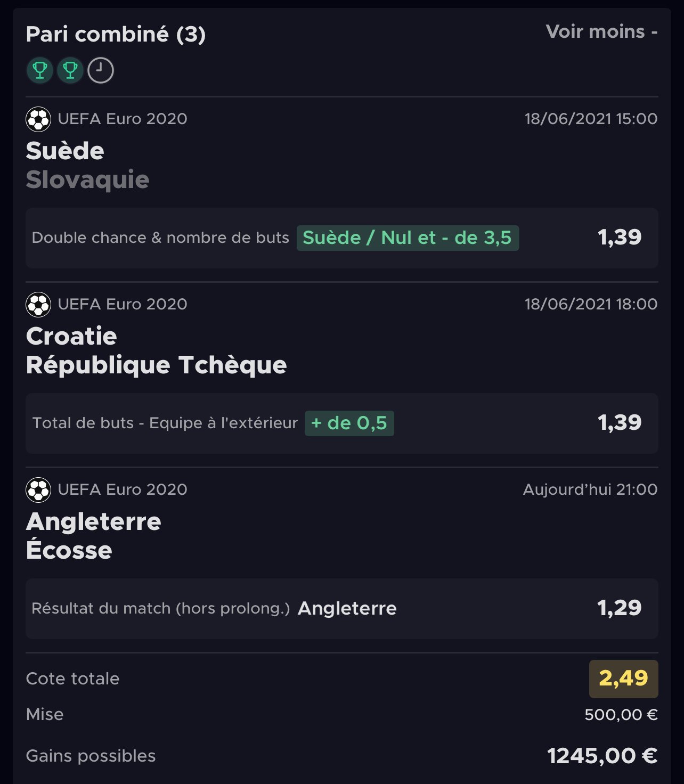This screenshot has height=784, width=684.
Task: Select the + de 0,5 goals selection
Action: [x=349, y=423]
